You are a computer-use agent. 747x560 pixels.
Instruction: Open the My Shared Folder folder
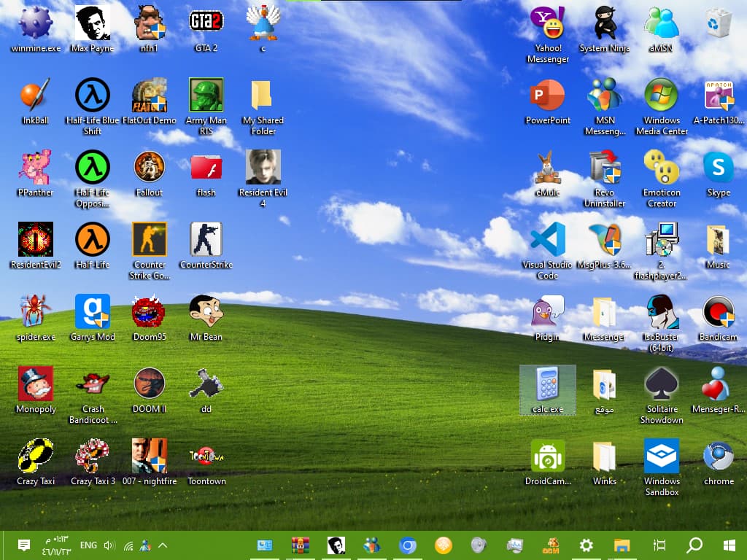pyautogui.click(x=263, y=96)
